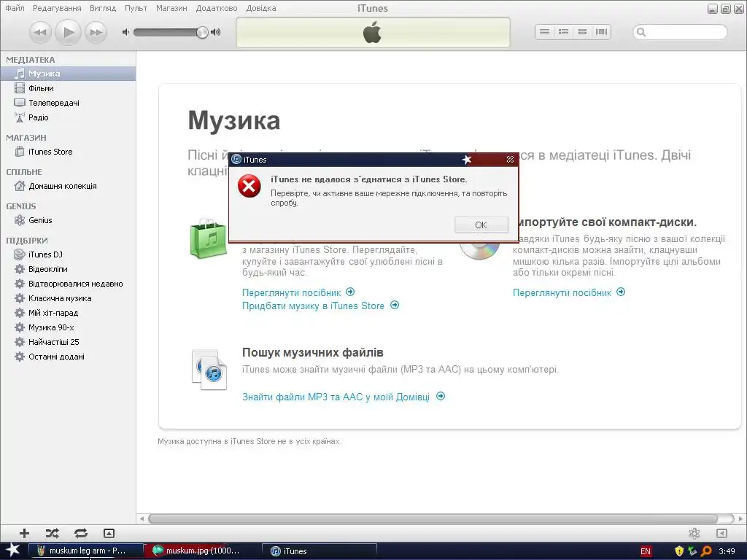Switch to grid view
Viewport: 747px width, 560px height.
[582, 32]
